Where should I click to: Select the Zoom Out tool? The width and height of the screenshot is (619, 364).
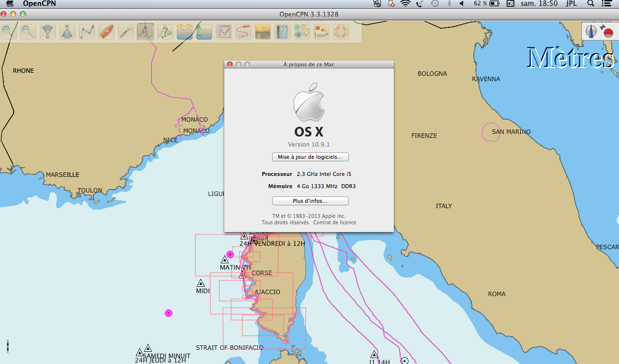click(x=28, y=32)
